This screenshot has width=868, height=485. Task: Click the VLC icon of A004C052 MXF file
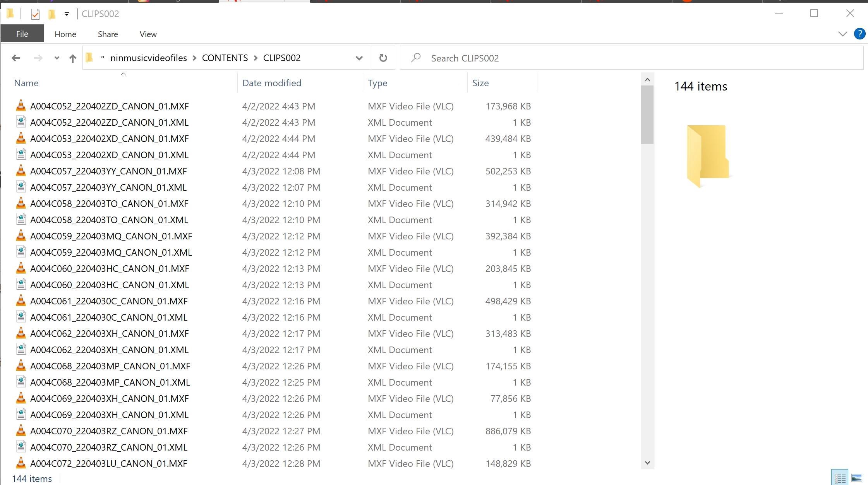coord(21,106)
